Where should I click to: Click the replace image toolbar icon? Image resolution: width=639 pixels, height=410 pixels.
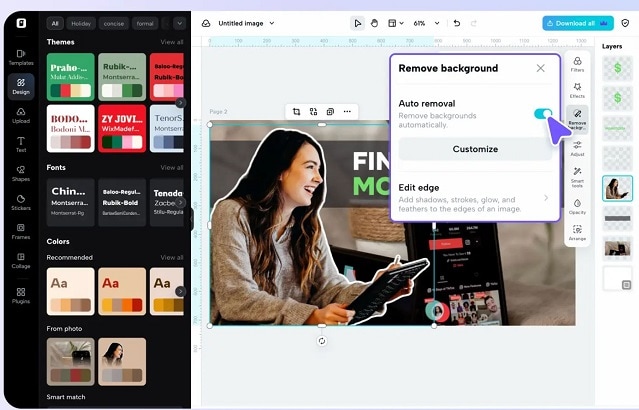(x=313, y=112)
